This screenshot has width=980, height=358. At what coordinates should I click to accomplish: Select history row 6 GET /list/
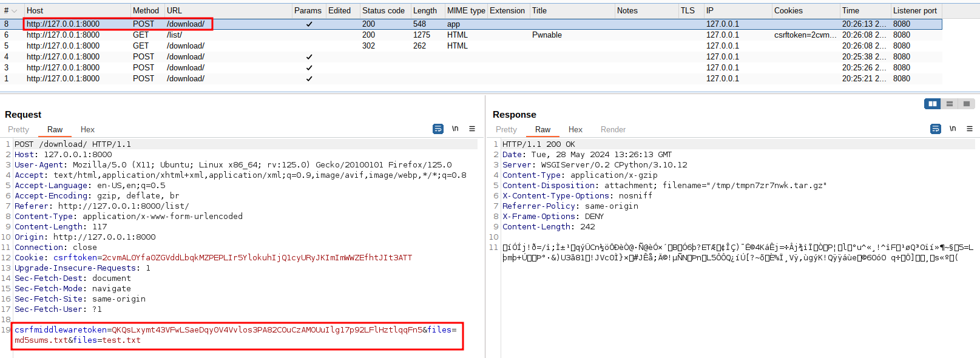471,35
